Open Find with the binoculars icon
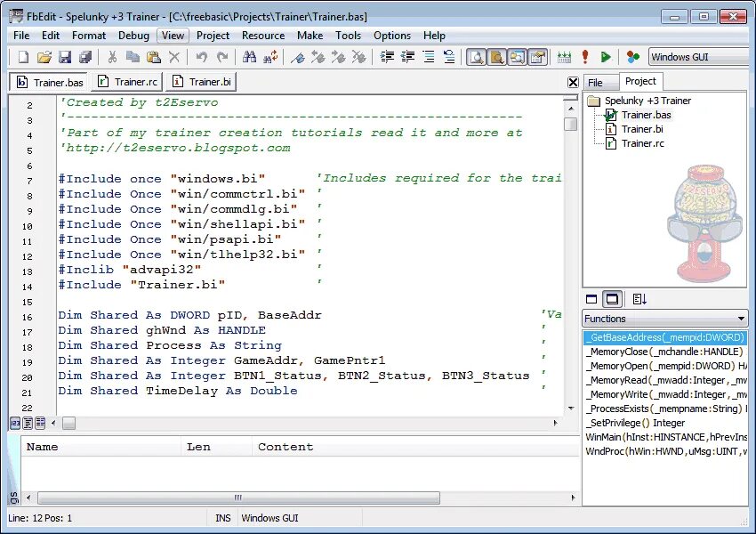756x534 pixels. pos(249,57)
